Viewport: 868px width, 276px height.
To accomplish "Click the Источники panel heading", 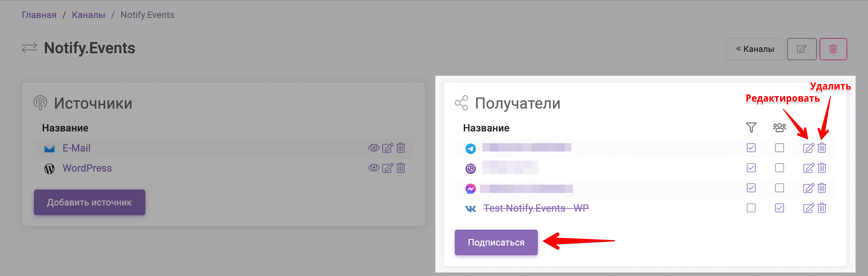I will (x=93, y=103).
